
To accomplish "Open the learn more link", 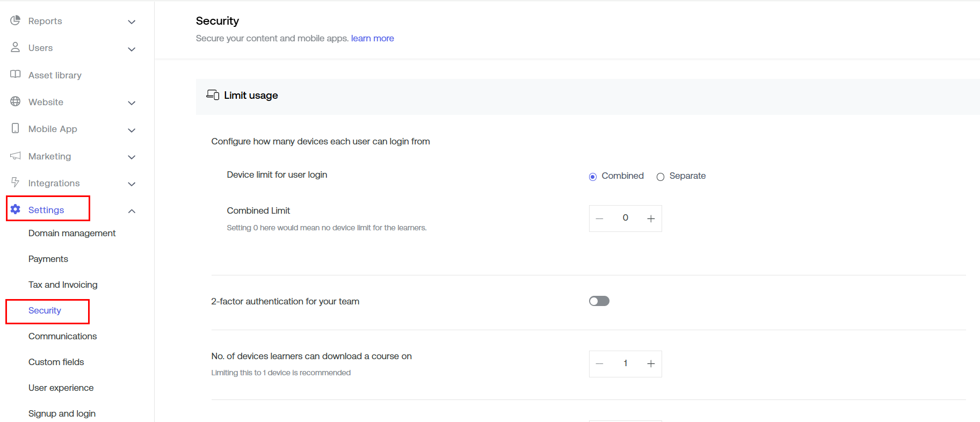I will (372, 38).
